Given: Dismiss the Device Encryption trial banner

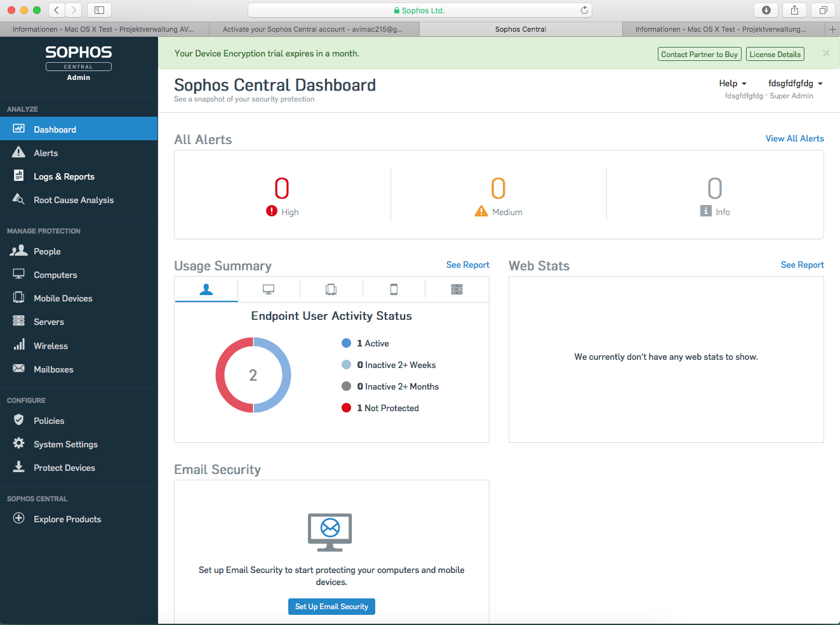Looking at the screenshot, I should tap(826, 53).
